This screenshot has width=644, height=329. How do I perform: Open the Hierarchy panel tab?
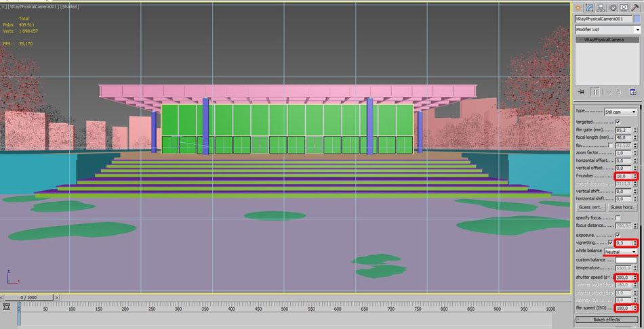point(601,7)
